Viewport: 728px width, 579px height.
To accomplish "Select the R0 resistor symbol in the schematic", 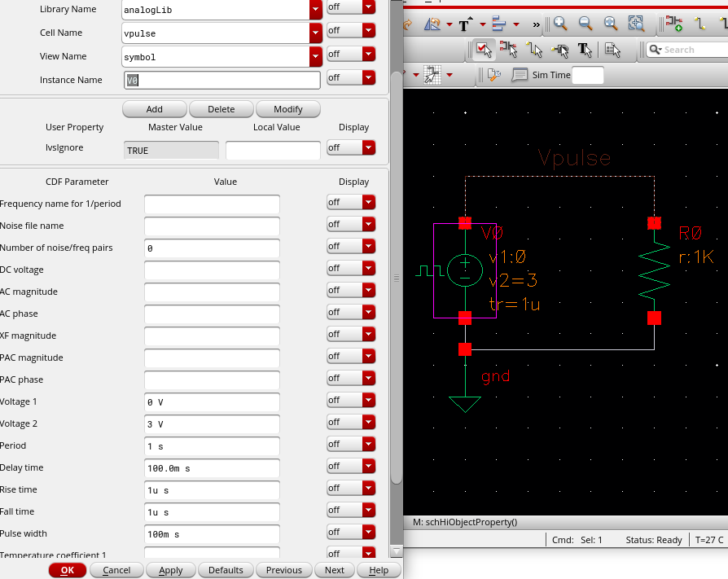I will 654,270.
